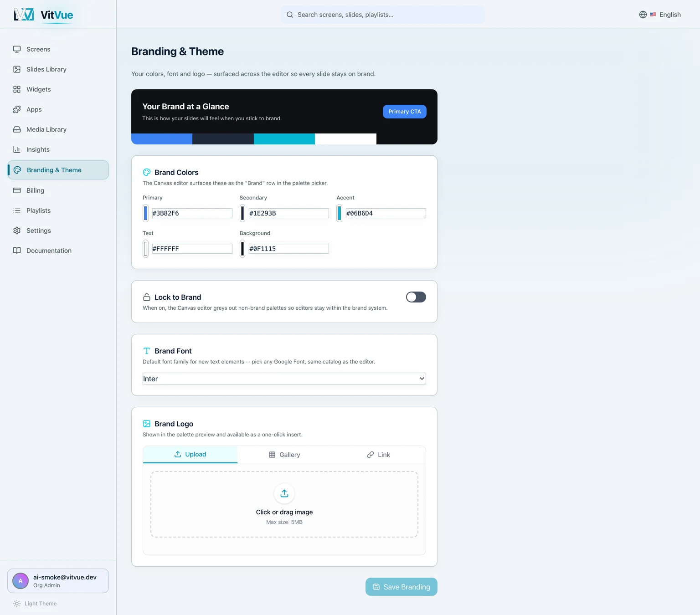Viewport: 700px width, 615px height.
Task: Switch to the Link tab
Action: tap(379, 455)
